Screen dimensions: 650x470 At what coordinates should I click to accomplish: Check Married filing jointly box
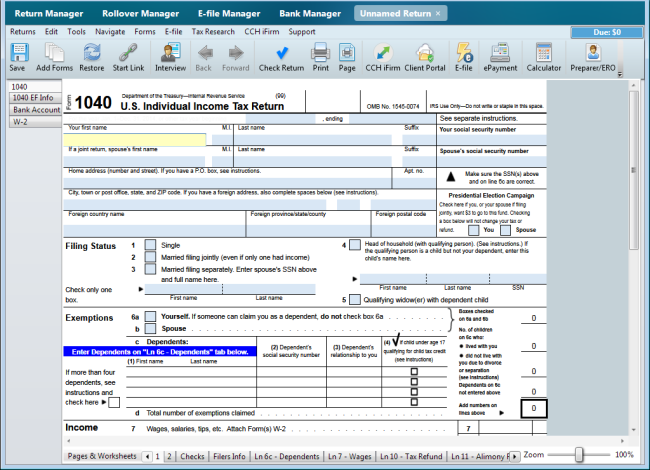click(150, 257)
